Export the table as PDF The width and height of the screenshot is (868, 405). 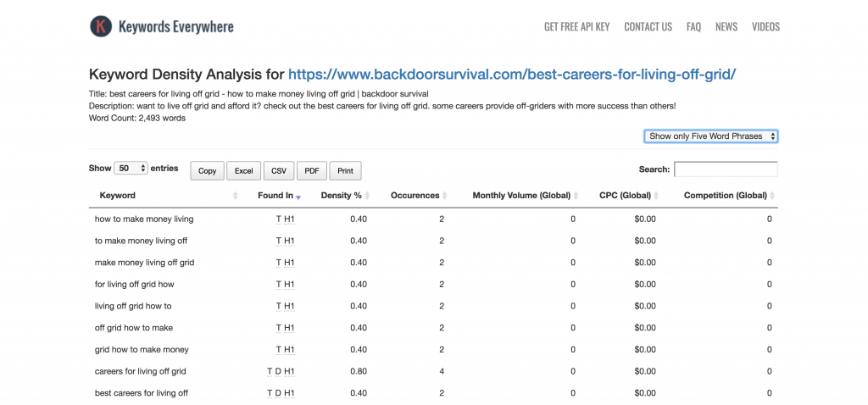pos(312,171)
